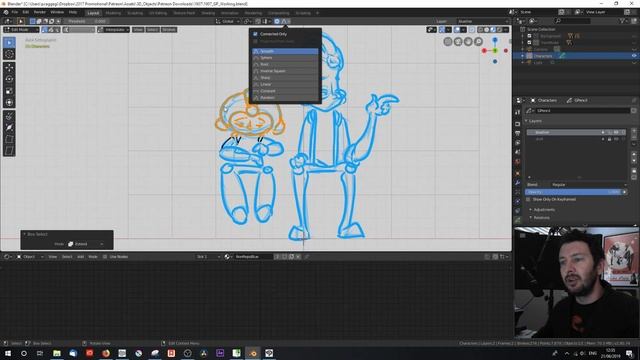Click the Select menu button in viewport header
The image size is (640, 360).
point(152,30)
